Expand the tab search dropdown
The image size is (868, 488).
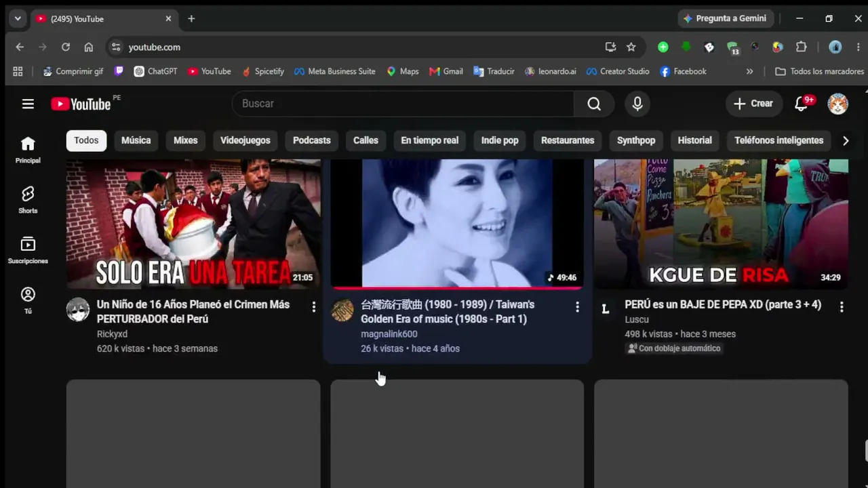[x=18, y=19]
